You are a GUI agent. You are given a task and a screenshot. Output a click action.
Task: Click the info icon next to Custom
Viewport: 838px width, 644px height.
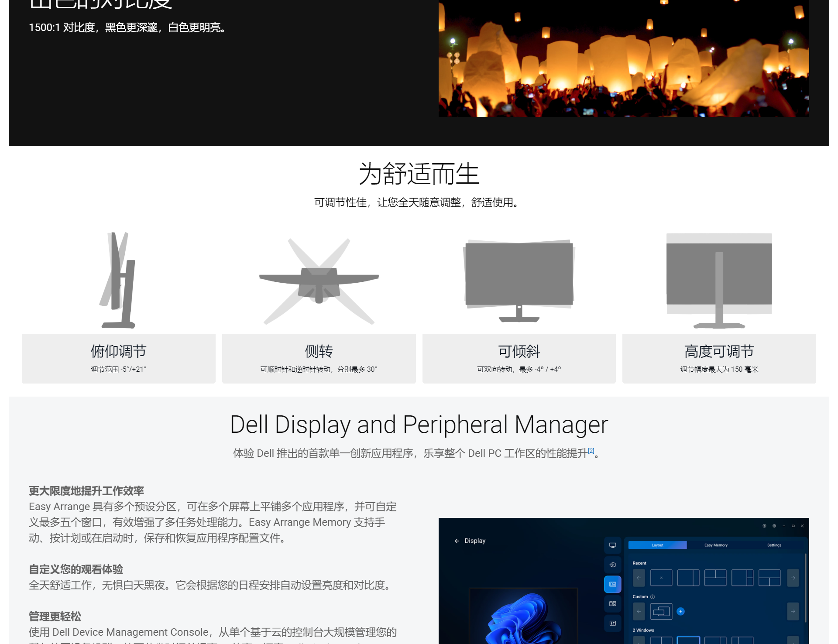pos(653,597)
